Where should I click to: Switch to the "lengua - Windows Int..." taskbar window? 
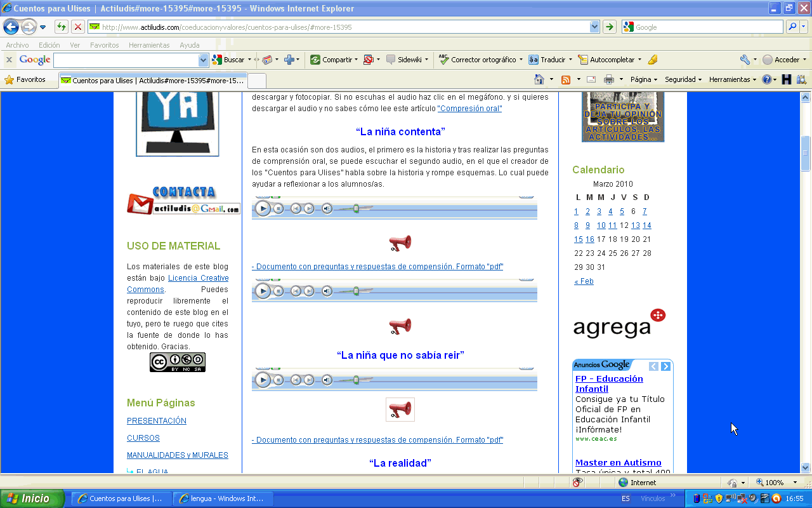coord(223,498)
